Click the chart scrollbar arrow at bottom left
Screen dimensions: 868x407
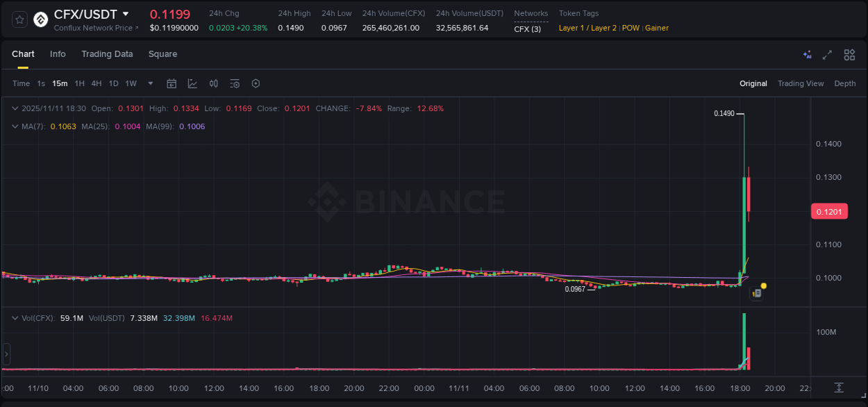click(6, 354)
